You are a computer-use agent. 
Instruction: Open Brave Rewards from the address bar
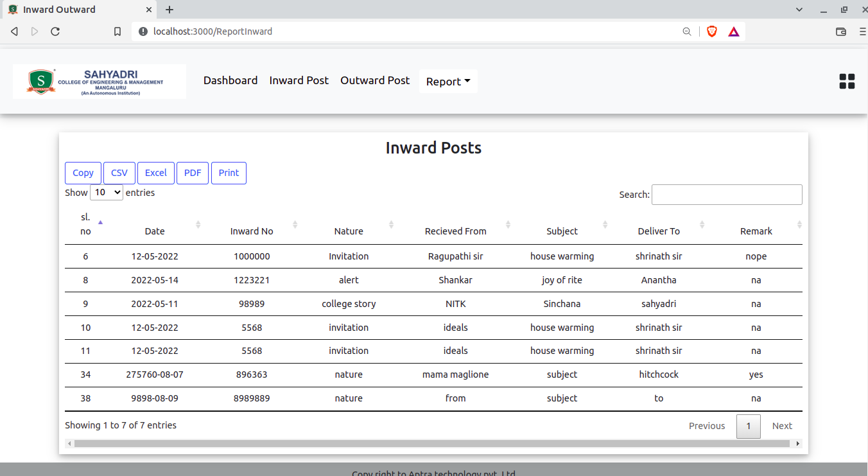(733, 31)
